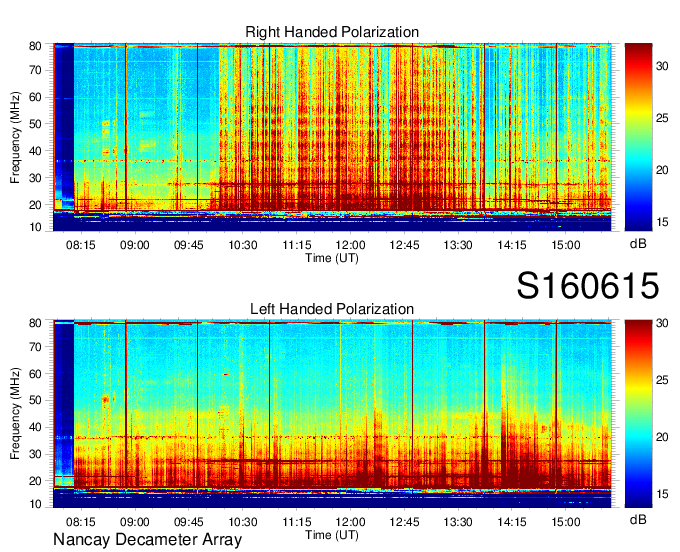Click 10 MHz frequency tick of right-handed plot
This screenshot has width=680, height=552.
[x=36, y=227]
